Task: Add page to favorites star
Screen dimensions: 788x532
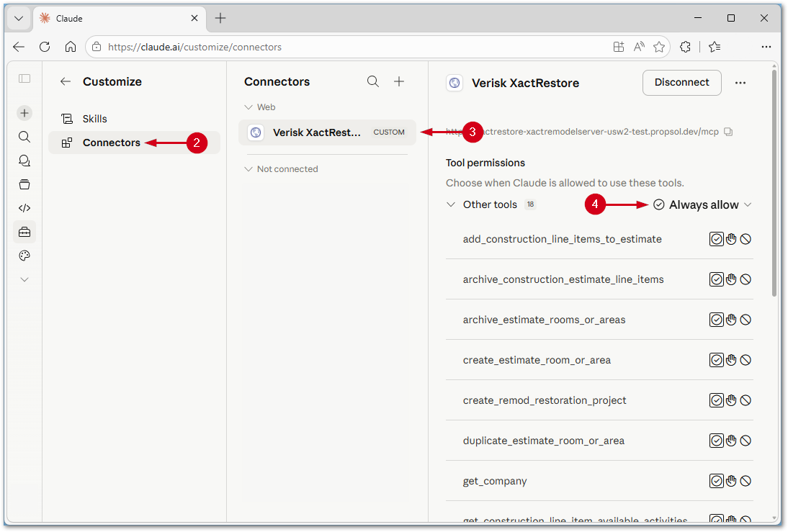Action: click(x=659, y=47)
